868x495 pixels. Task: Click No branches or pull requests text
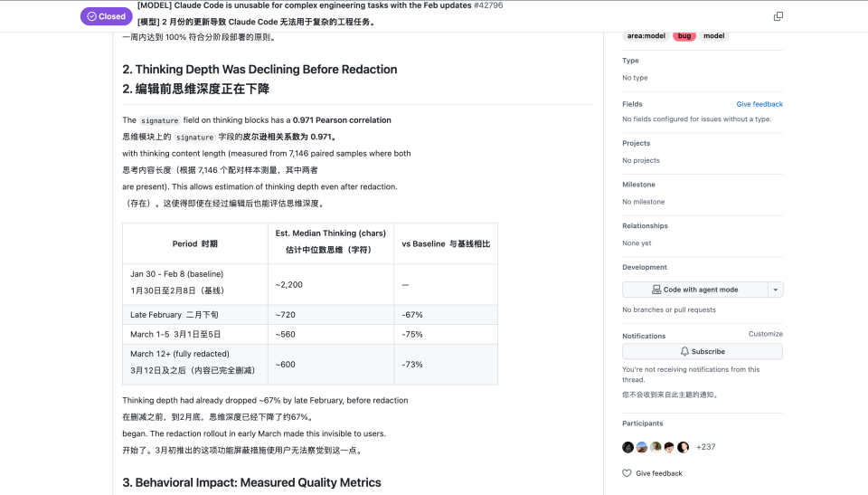669,309
